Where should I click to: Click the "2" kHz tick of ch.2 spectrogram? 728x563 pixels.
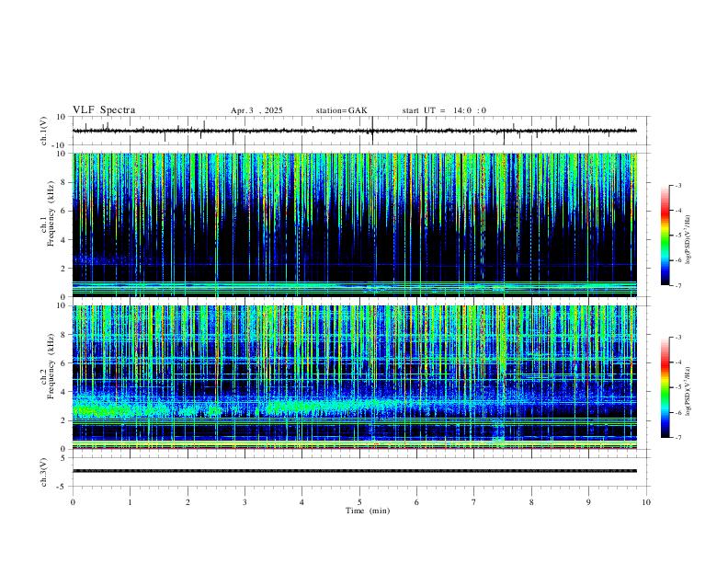63,420
